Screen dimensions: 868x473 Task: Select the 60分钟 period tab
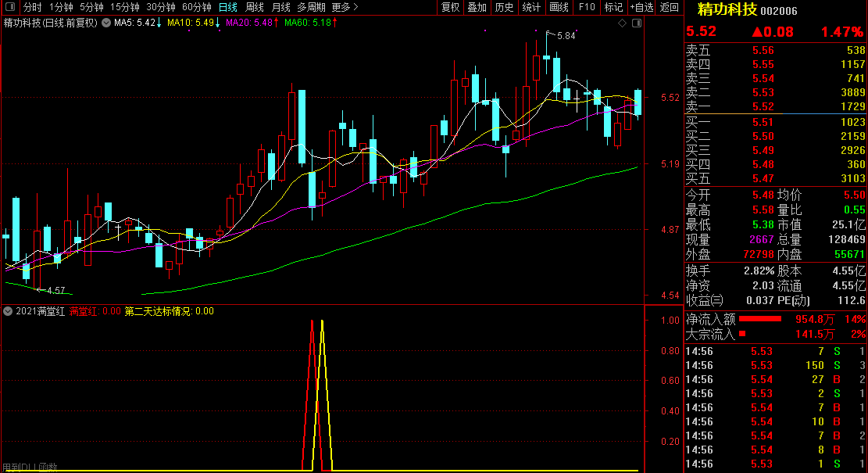[x=197, y=7]
